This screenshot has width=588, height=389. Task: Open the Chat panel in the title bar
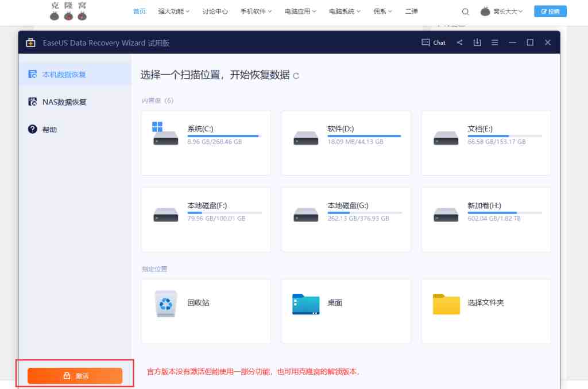pyautogui.click(x=434, y=42)
